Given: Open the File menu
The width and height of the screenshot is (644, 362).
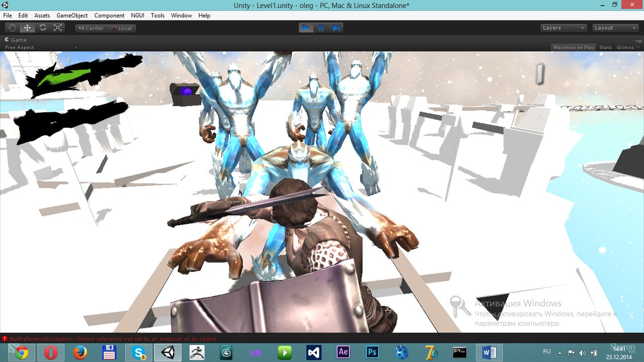Looking at the screenshot, I should coord(8,16).
